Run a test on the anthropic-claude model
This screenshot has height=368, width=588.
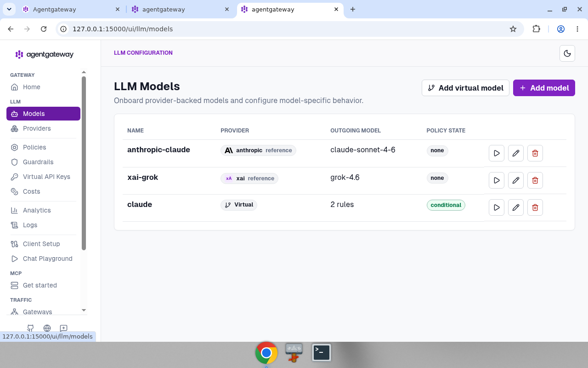tap(497, 153)
